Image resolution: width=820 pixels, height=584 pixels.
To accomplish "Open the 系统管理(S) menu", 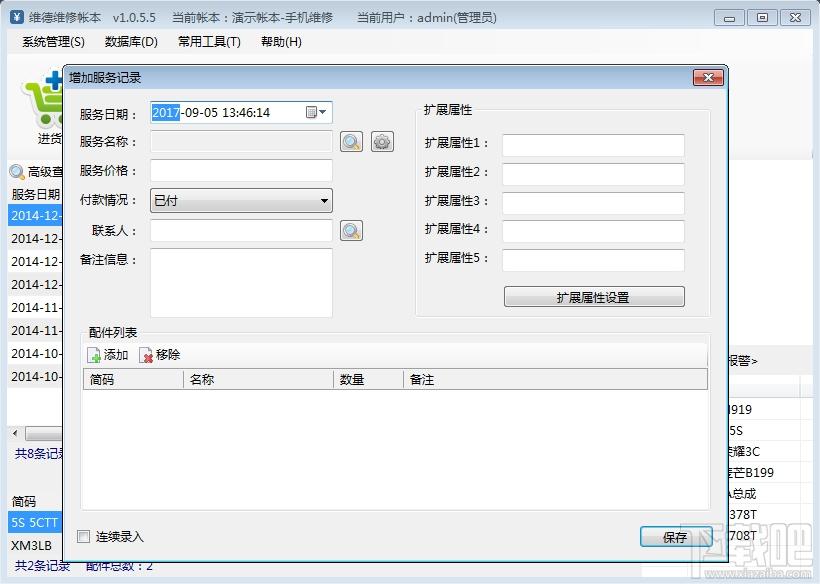I will [53, 42].
